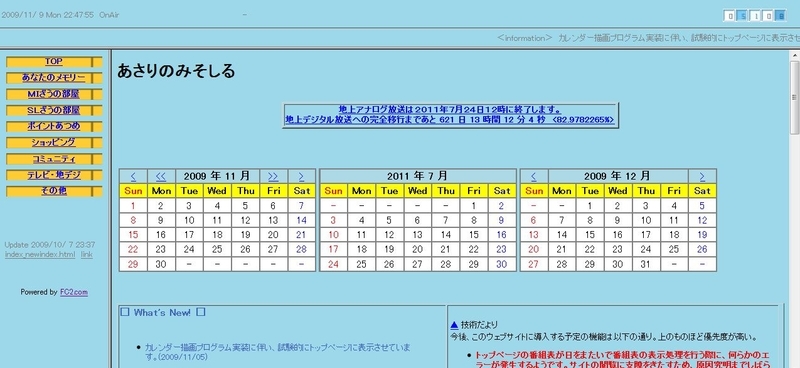
Task: Open the TOP menu button
Action: point(54,62)
